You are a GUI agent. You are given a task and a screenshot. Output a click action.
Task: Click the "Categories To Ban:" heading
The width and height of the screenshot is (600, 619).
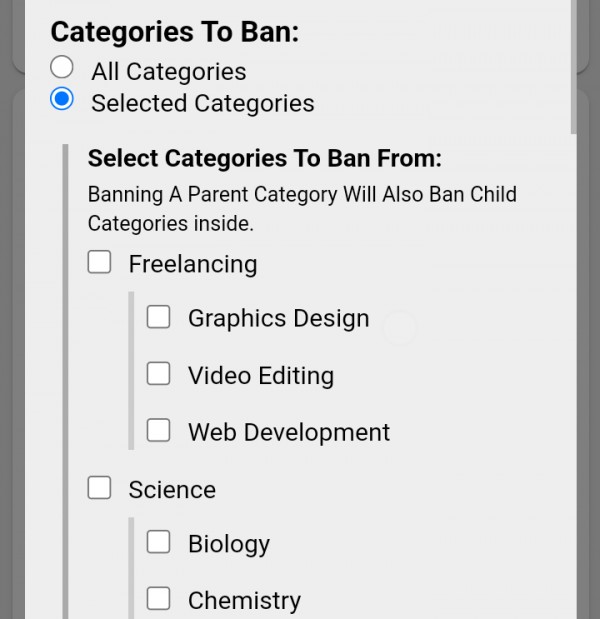click(174, 31)
